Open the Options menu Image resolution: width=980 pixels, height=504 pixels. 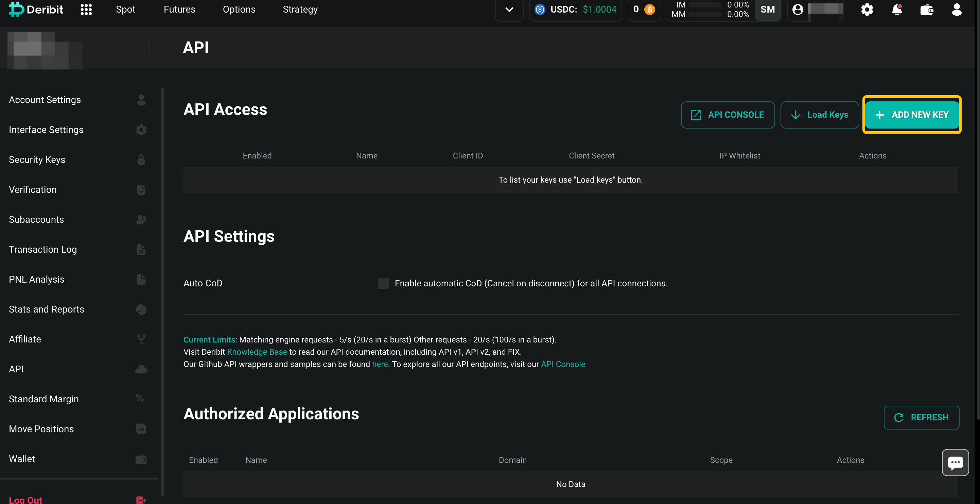point(239,10)
